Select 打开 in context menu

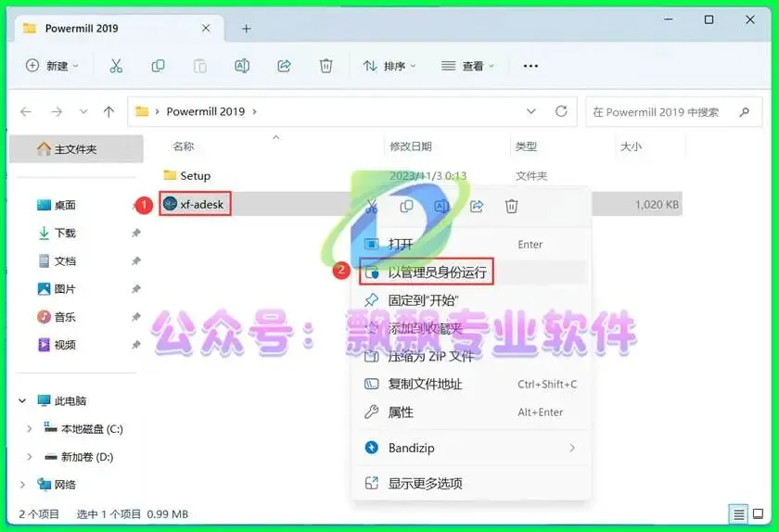pos(472,245)
